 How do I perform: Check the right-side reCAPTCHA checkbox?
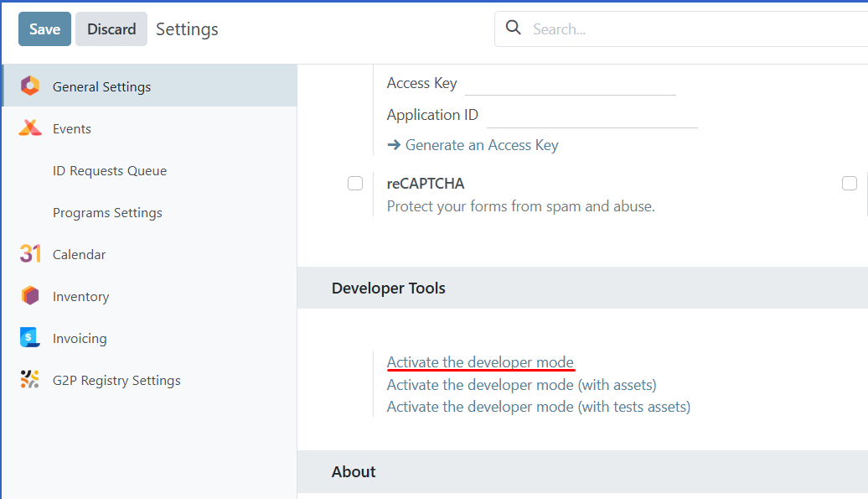850,183
